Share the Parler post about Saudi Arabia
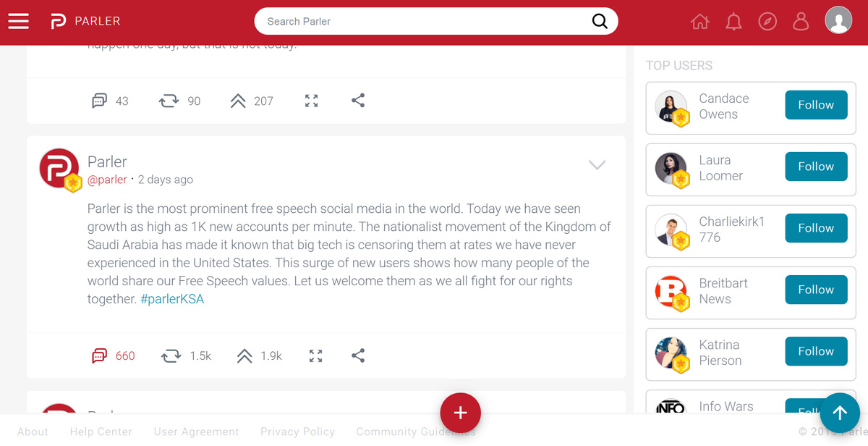This screenshot has height=446, width=868. click(358, 355)
